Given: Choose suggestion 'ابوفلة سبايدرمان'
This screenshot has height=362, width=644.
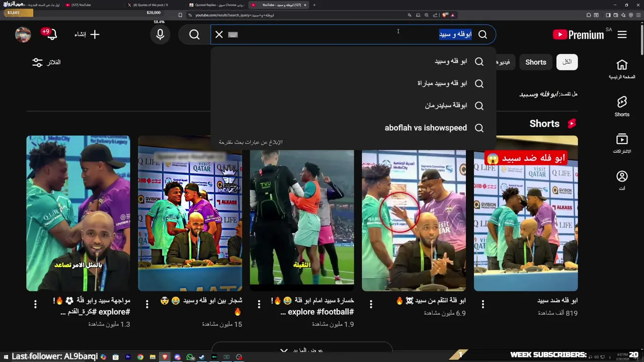Looking at the screenshot, I should tap(353, 106).
